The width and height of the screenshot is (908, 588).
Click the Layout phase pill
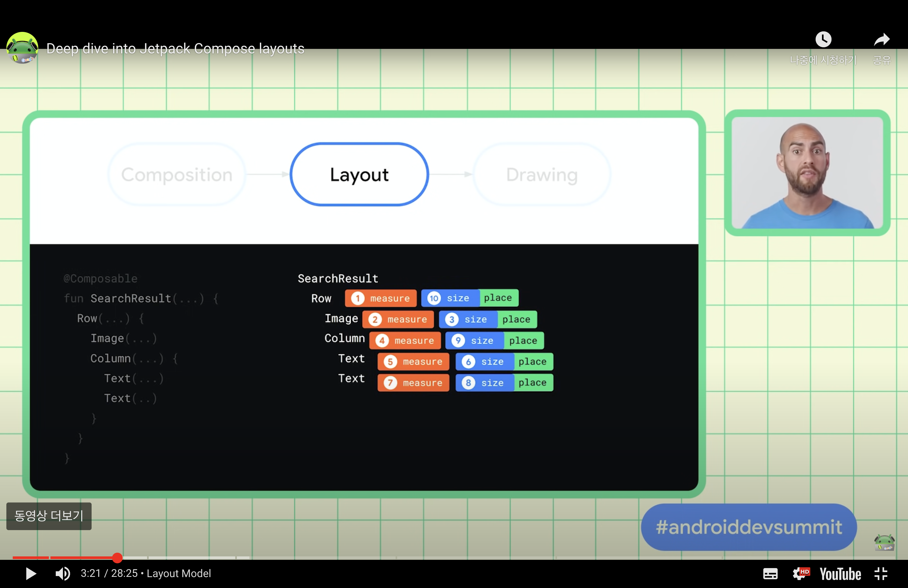point(359,174)
